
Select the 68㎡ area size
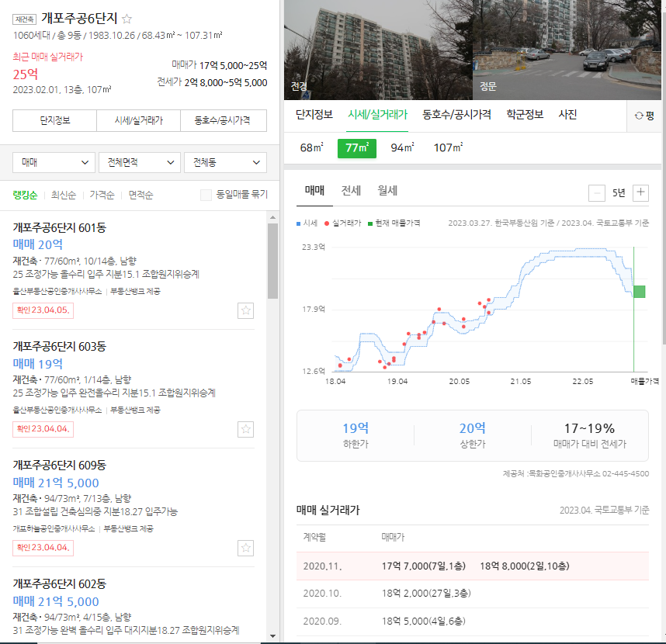pos(311,147)
